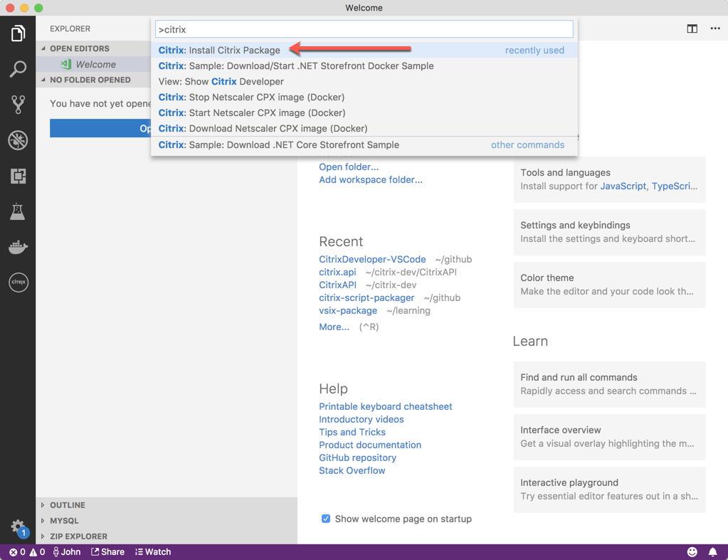728x560 pixels.
Task: Open the notifications bell in status bar
Action: 712,552
